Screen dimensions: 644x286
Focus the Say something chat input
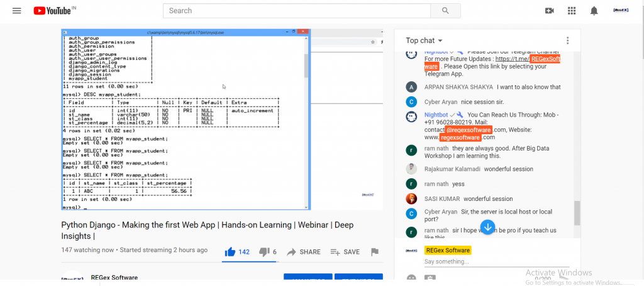click(x=497, y=261)
